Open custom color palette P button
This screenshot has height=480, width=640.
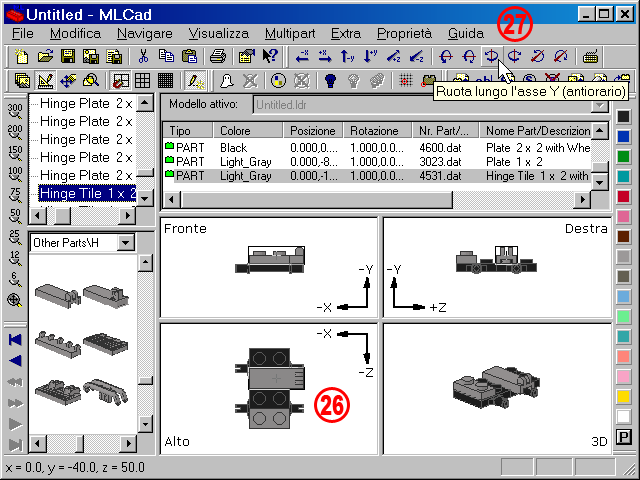pos(623,437)
